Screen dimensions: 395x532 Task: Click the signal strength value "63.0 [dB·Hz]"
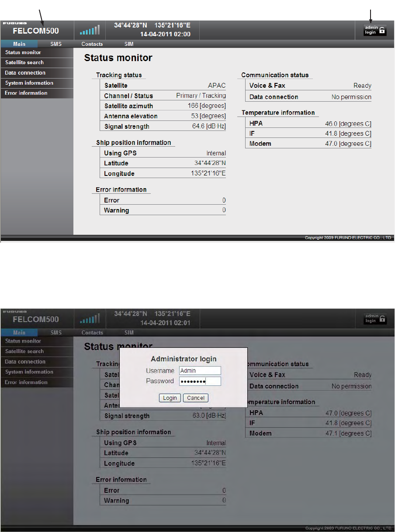tap(209, 416)
